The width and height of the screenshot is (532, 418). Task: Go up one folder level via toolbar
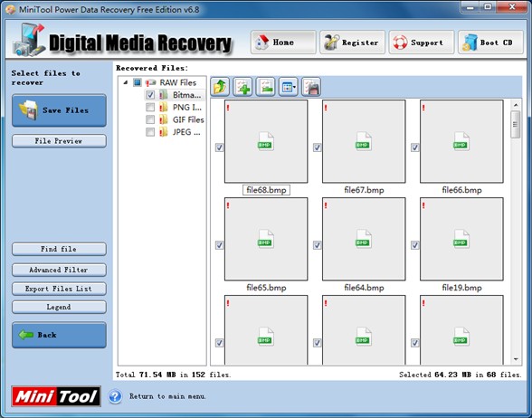[220, 87]
